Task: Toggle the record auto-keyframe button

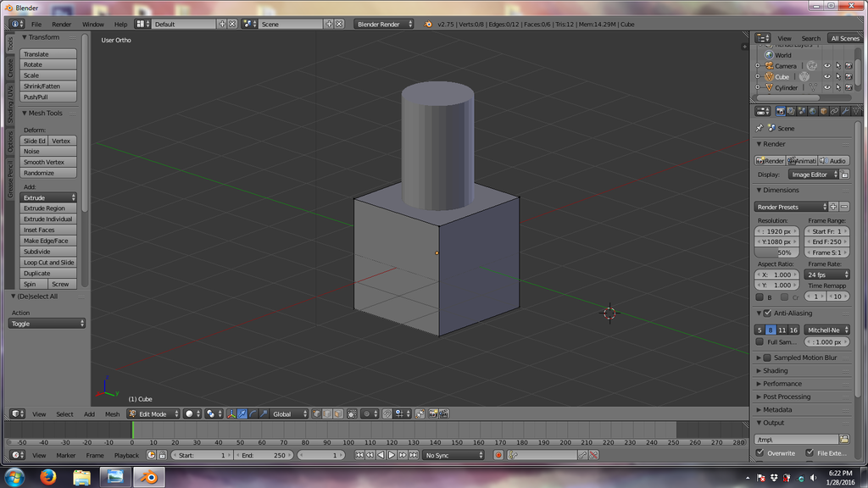Action: [x=498, y=455]
